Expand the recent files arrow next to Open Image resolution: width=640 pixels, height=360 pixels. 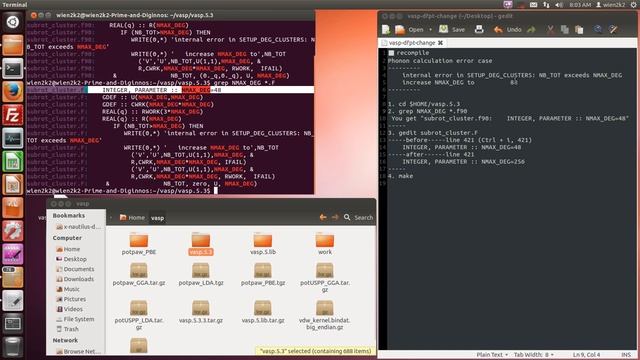coord(430,30)
